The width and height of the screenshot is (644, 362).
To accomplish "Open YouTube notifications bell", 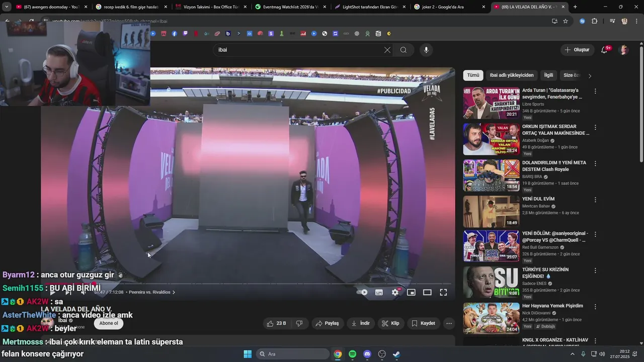I will point(605,50).
